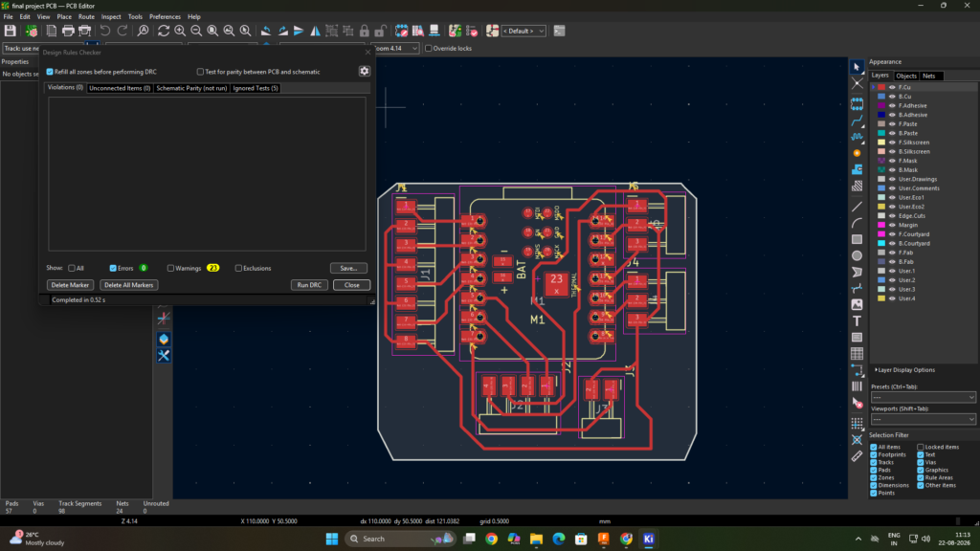Click the Refresh view icon
Viewport: 980px width, 551px height.
point(164,31)
